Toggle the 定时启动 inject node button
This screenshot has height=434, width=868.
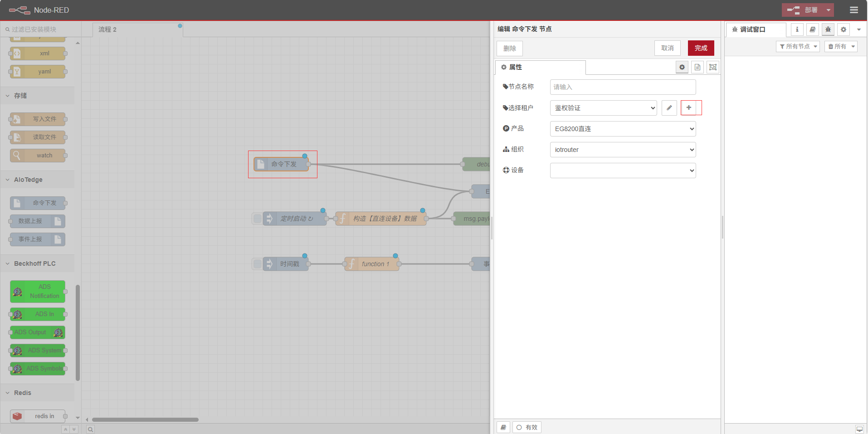coord(257,219)
